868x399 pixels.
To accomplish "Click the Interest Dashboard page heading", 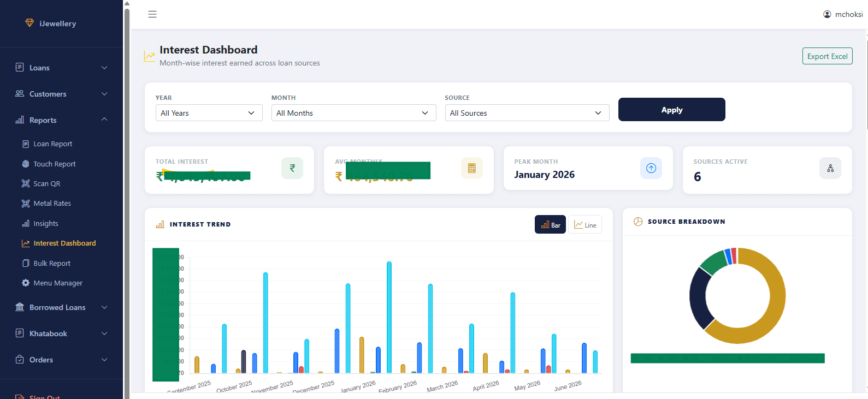I will point(208,50).
